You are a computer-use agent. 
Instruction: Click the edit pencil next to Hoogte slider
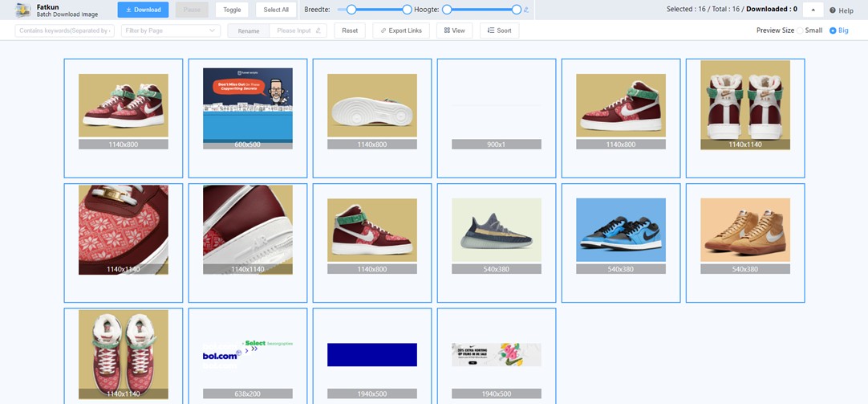click(x=526, y=10)
